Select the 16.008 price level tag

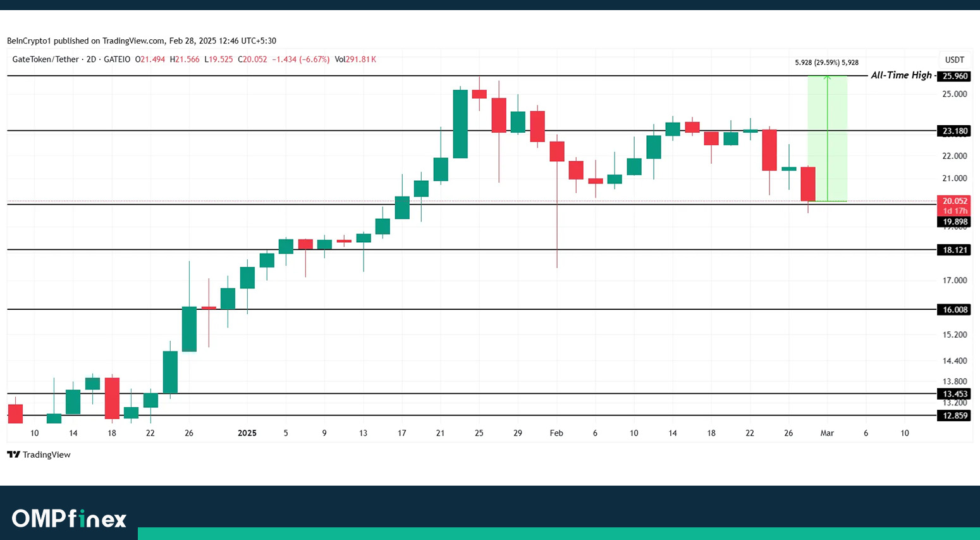(955, 310)
